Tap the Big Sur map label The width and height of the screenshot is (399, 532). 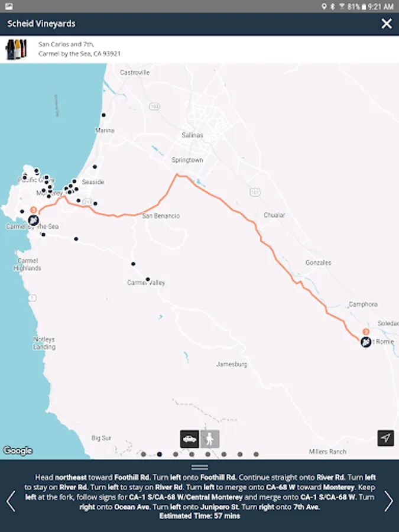[101, 438]
